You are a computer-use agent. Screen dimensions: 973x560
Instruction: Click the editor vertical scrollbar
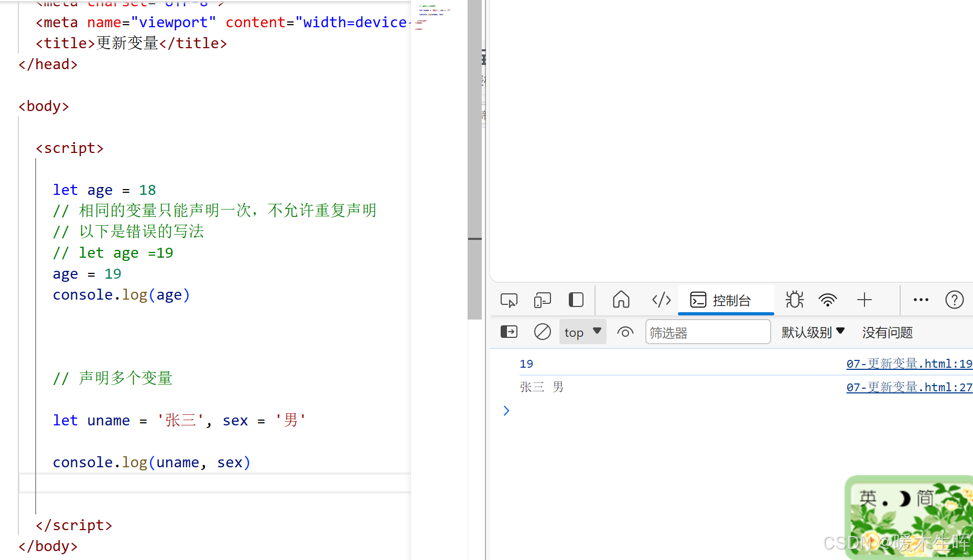(474, 160)
